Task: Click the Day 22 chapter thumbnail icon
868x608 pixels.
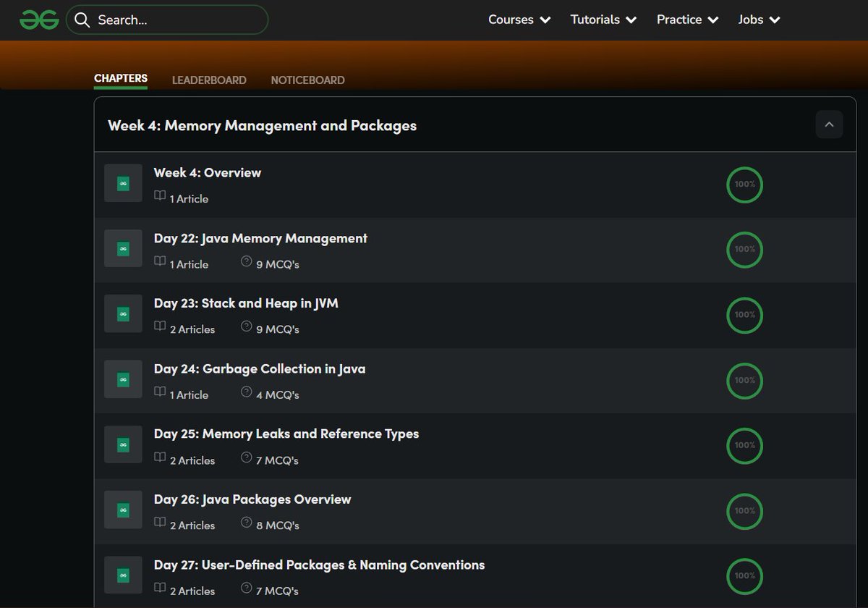Action: [123, 248]
